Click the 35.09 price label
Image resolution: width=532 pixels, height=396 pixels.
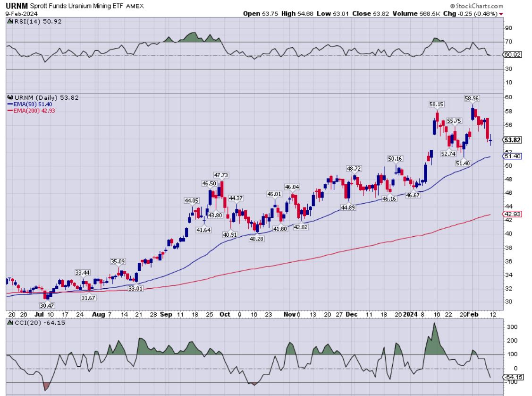pyautogui.click(x=118, y=261)
